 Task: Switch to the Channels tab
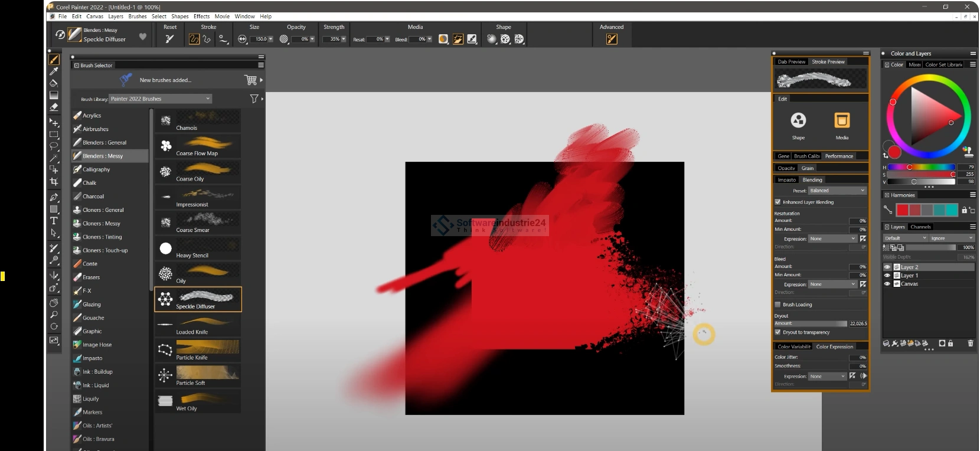pos(920,227)
